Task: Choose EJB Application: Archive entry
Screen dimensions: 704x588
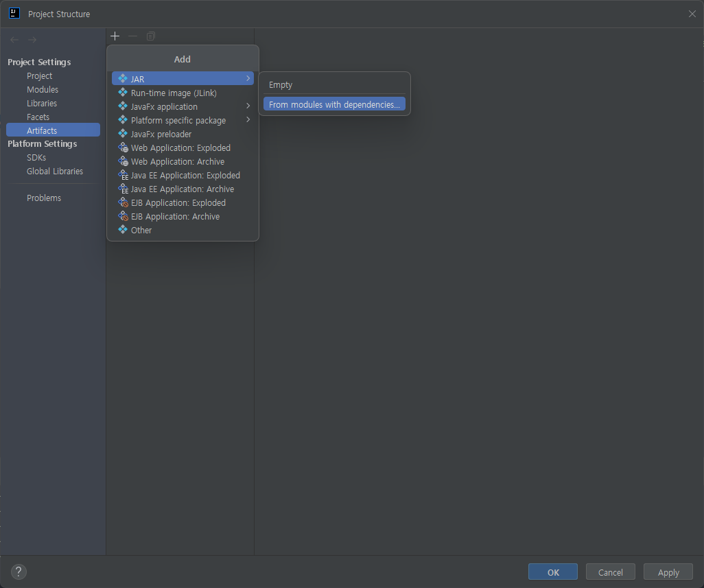Action: pos(183,216)
